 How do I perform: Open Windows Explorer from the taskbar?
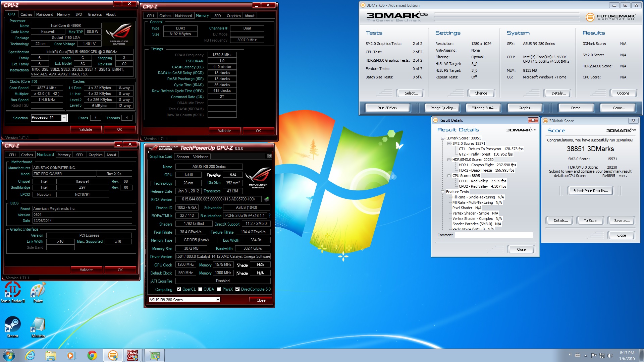(x=51, y=355)
